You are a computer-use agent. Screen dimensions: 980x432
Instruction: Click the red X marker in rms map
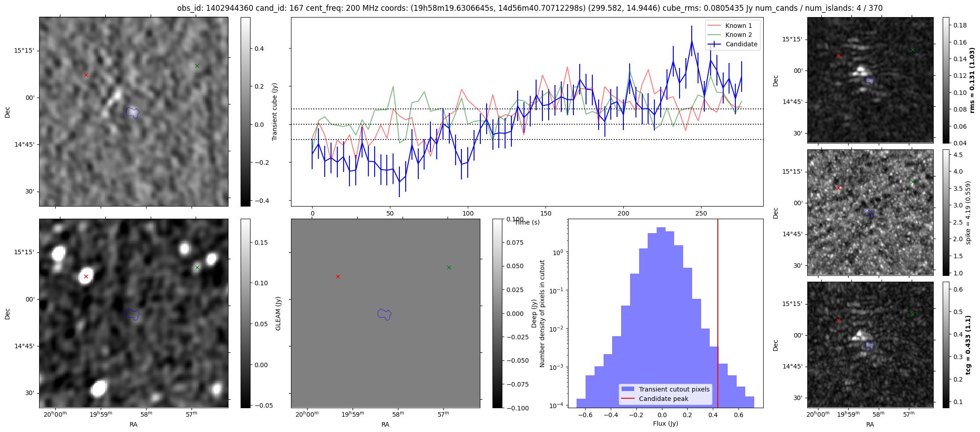(x=838, y=55)
